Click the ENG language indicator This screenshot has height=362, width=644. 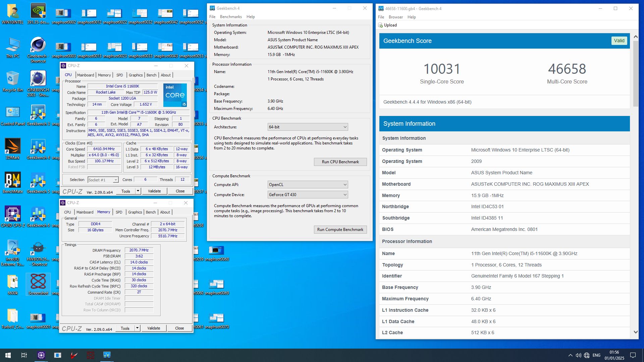click(596, 355)
